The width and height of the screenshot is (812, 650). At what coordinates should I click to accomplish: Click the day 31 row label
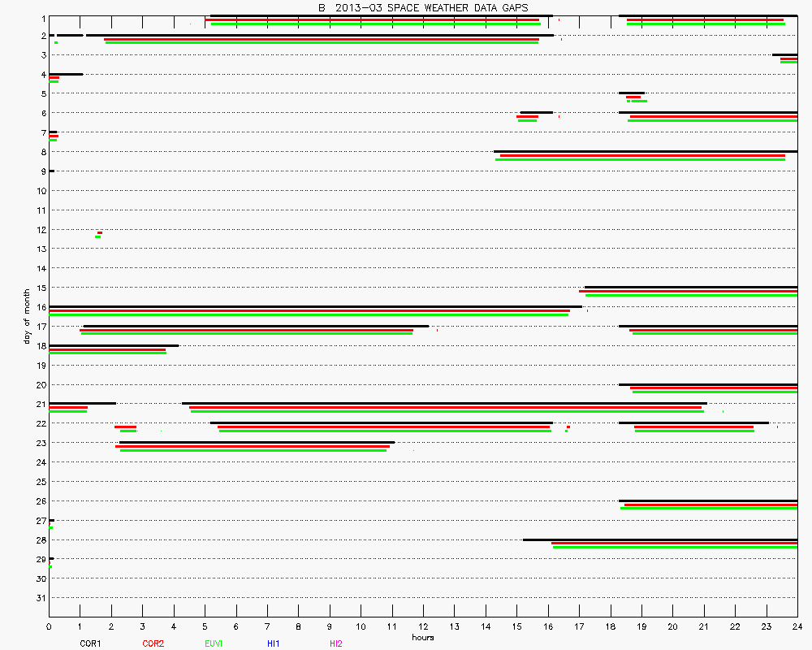(x=41, y=598)
